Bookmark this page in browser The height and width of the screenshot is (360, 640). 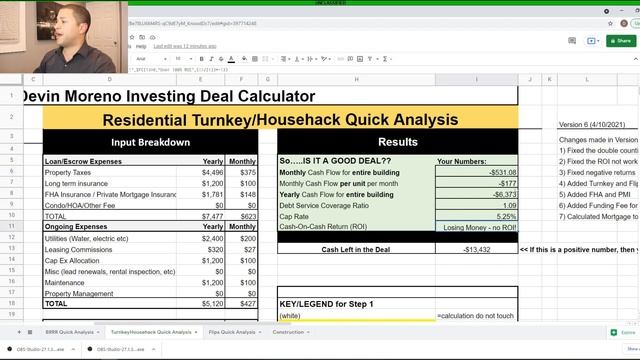pos(611,23)
